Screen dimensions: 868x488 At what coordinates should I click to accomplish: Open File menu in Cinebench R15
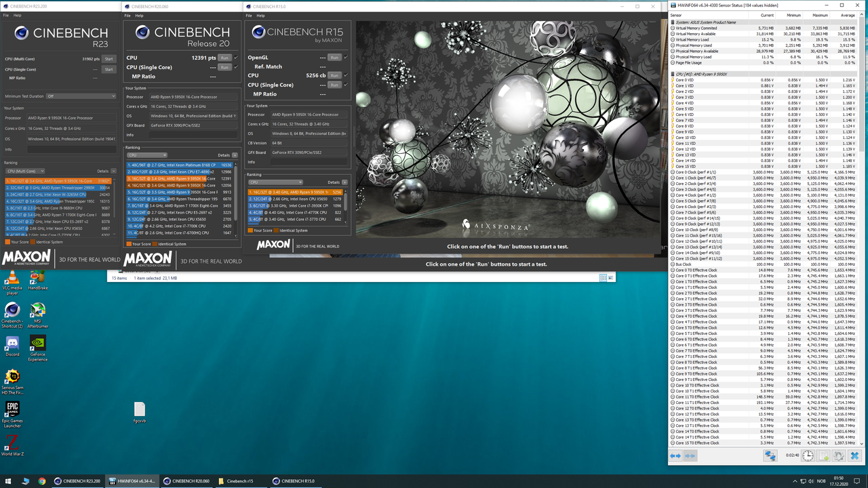[250, 15]
